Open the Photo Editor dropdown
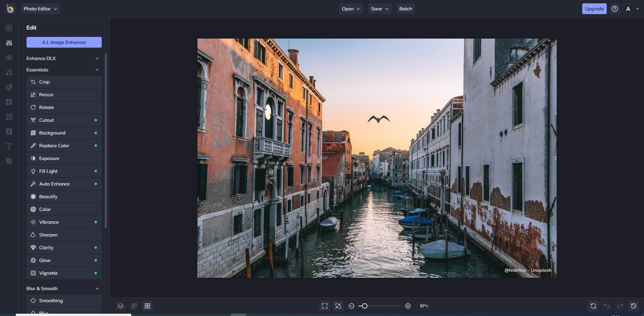644x316 pixels. pyautogui.click(x=40, y=9)
